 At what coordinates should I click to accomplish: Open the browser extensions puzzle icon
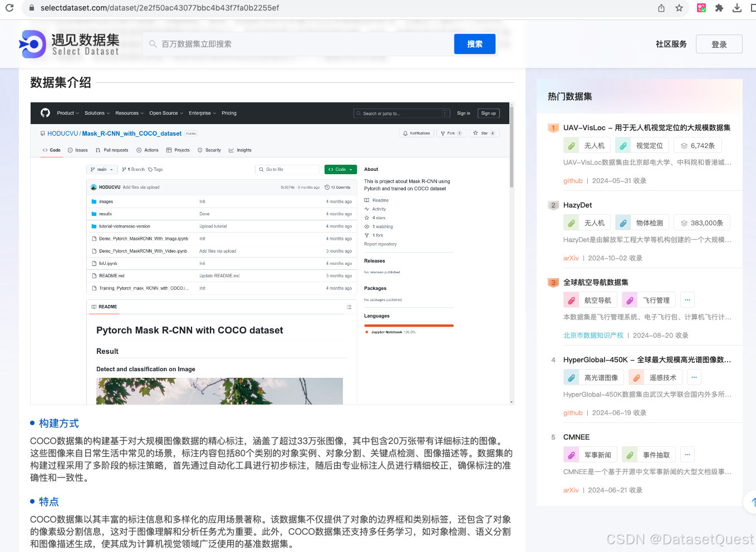719,8
